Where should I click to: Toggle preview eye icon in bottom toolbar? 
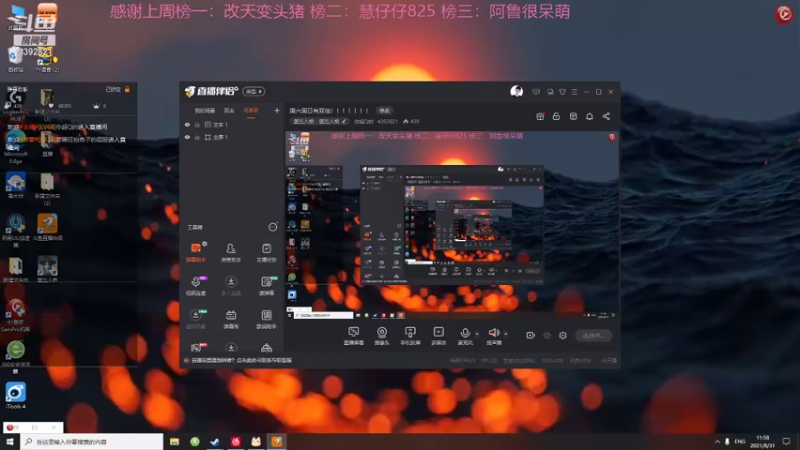click(x=547, y=335)
